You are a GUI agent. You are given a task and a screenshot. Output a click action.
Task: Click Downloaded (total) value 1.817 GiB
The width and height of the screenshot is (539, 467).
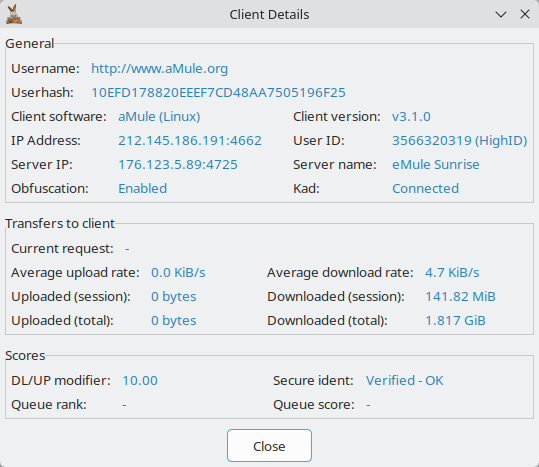point(455,321)
